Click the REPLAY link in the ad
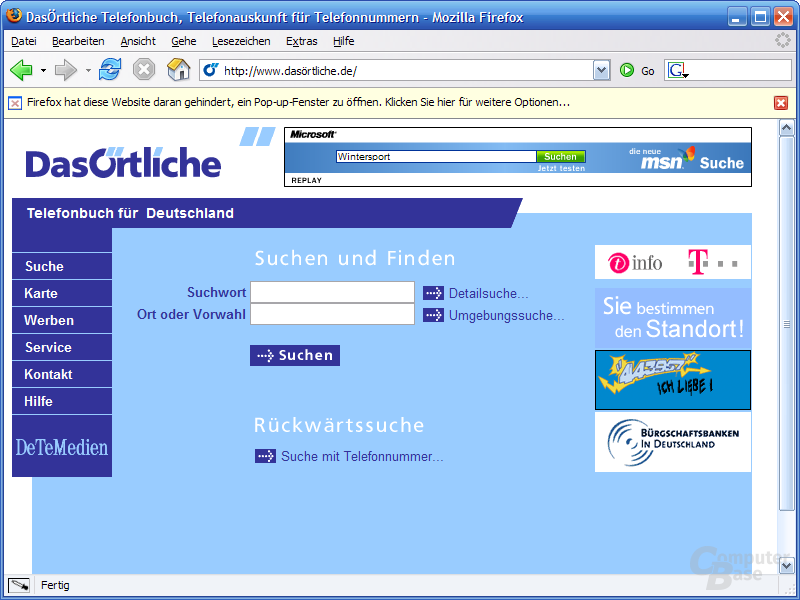This screenshot has height=600, width=800. click(306, 180)
